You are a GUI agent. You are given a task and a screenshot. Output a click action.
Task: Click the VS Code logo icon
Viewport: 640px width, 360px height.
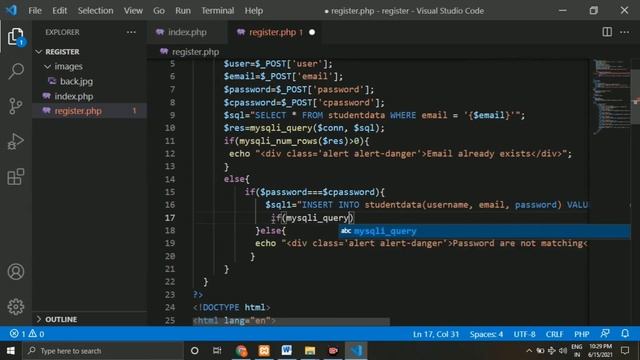point(11,10)
